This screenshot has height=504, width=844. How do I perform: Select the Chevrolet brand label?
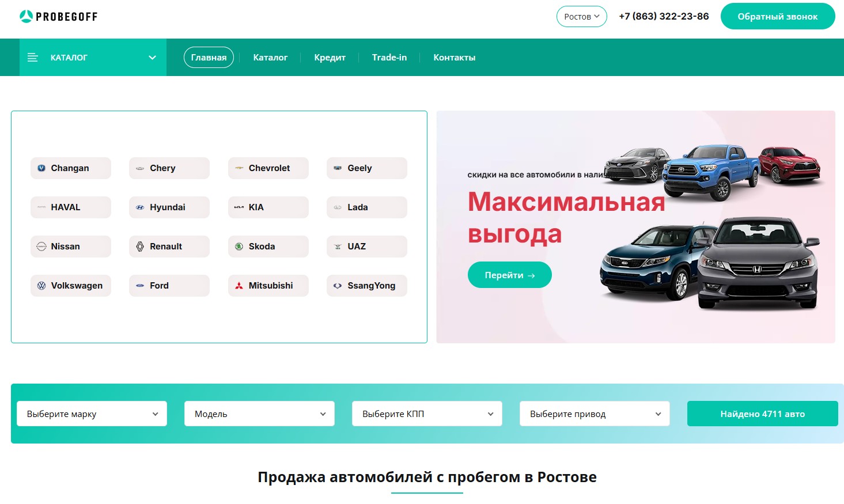pyautogui.click(x=269, y=168)
